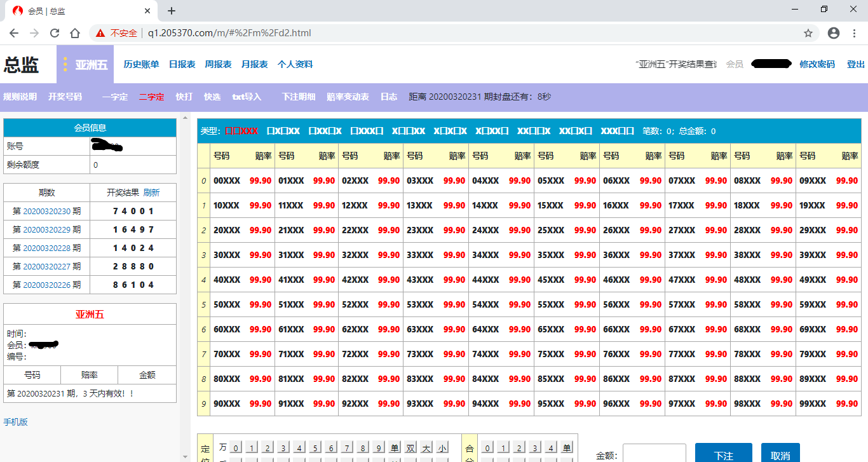This screenshot has height=462, width=868.
Task: Open a new tab with the plus icon
Action: 172,11
